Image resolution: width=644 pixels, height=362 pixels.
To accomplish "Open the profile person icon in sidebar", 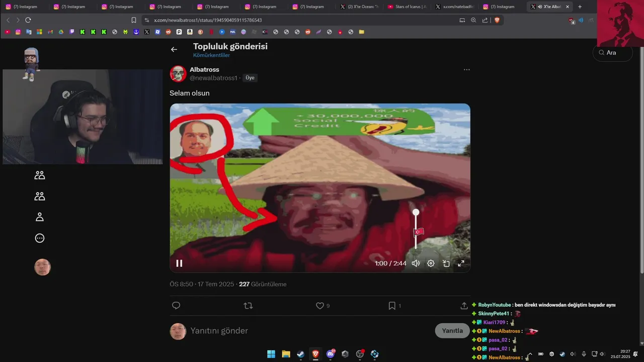I will coord(40,217).
